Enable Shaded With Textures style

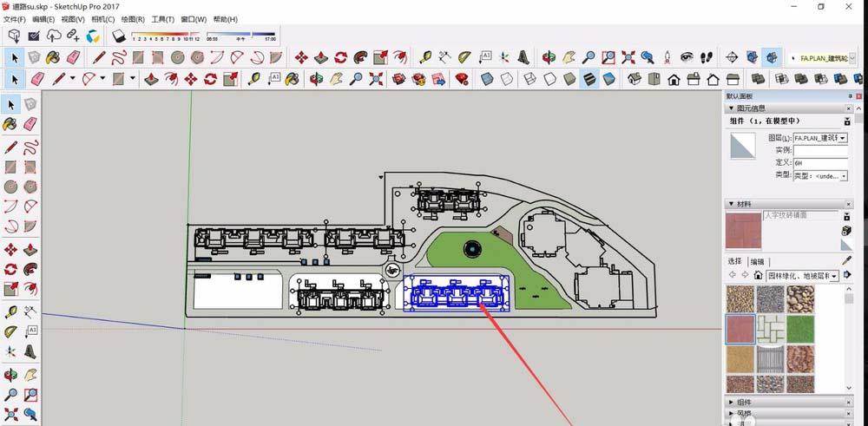click(x=589, y=79)
